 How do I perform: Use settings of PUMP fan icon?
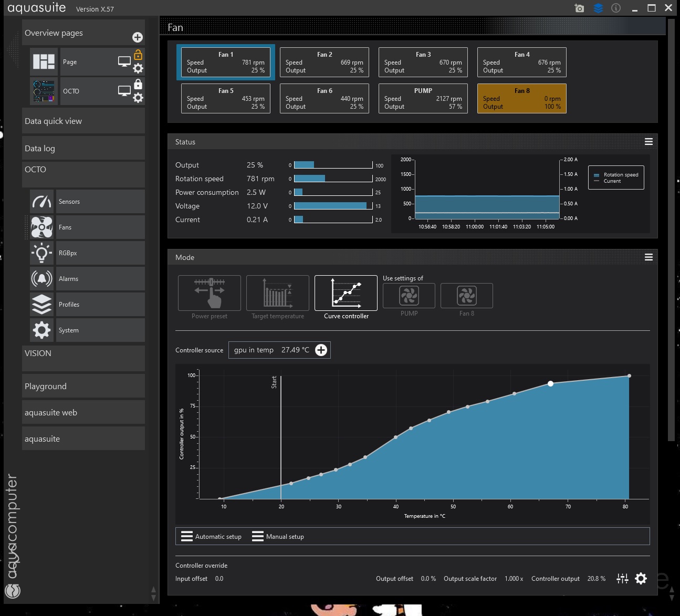pos(409,296)
